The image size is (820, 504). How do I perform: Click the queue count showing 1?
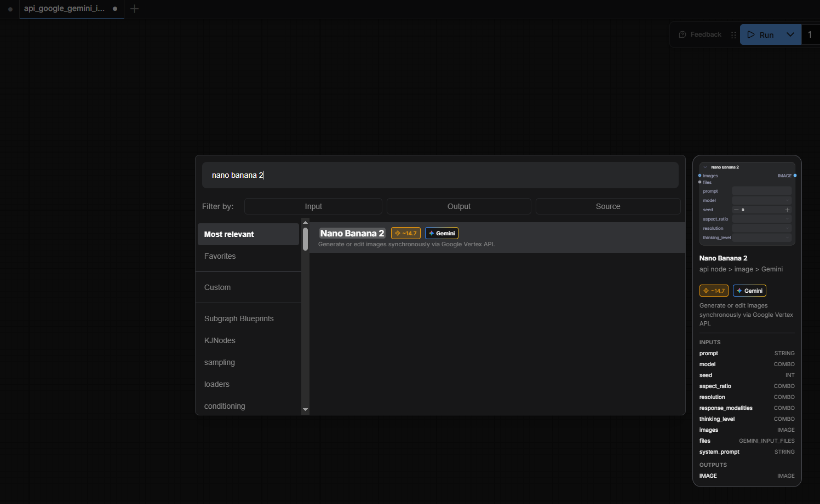coord(810,34)
